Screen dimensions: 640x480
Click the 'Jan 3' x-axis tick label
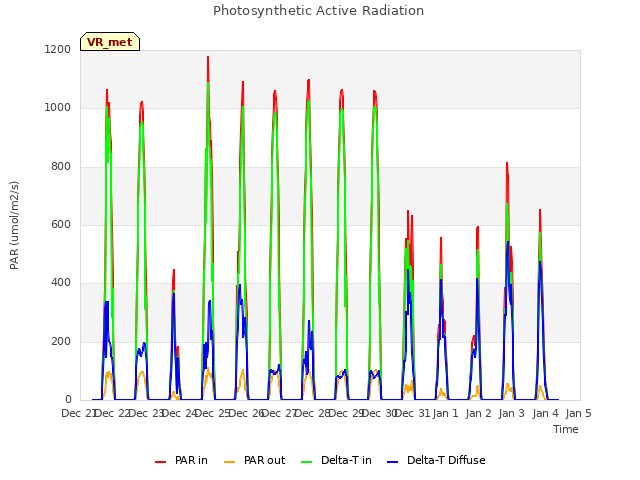[x=511, y=413]
